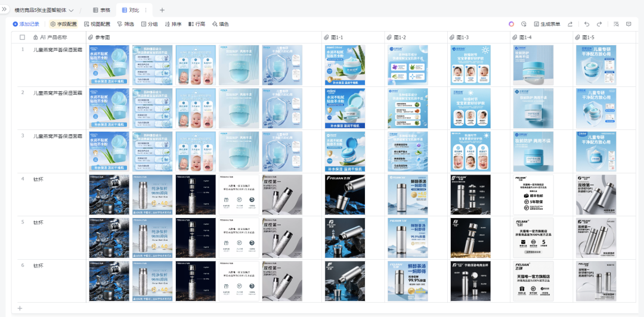Viewport: 644px width, 317px height.
Task: Open row 1 baby faces 参考图 thumbnail
Action: click(196, 65)
